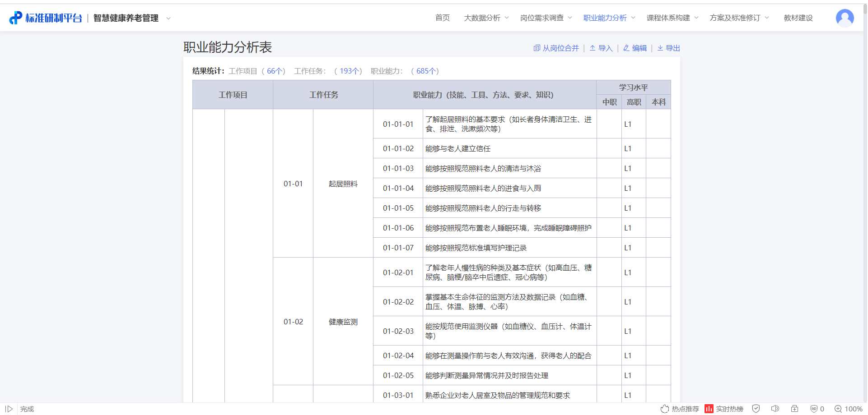
Task: Click the ad-block counter icon
Action: coord(817,409)
